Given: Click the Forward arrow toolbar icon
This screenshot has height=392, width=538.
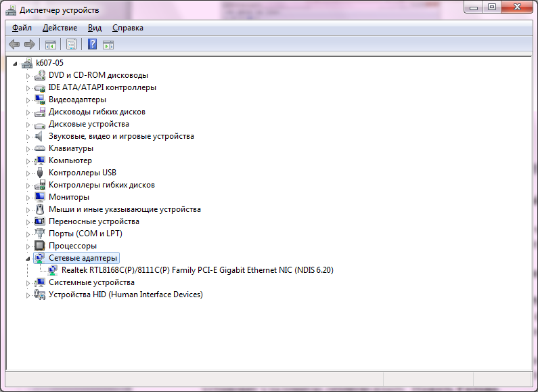Looking at the screenshot, I should 30,44.
